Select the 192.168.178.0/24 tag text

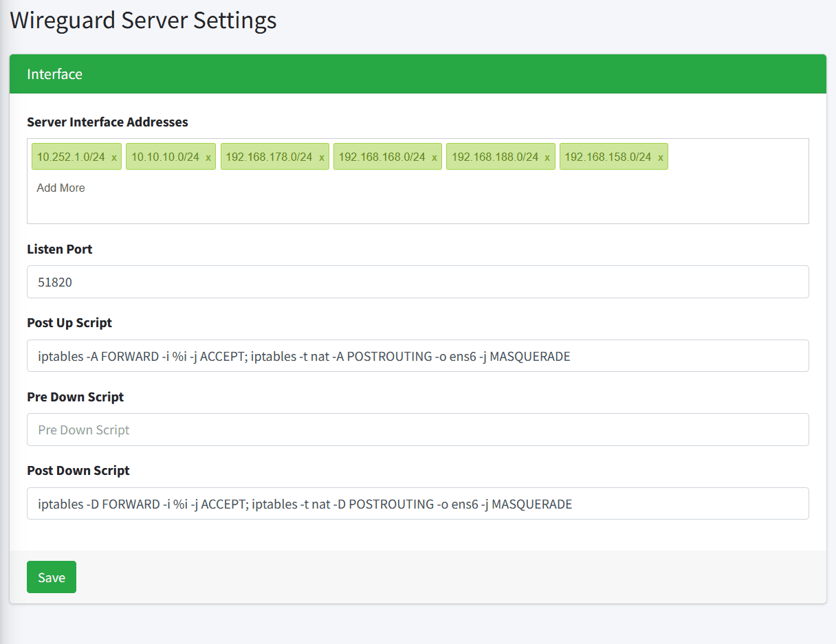tap(269, 157)
